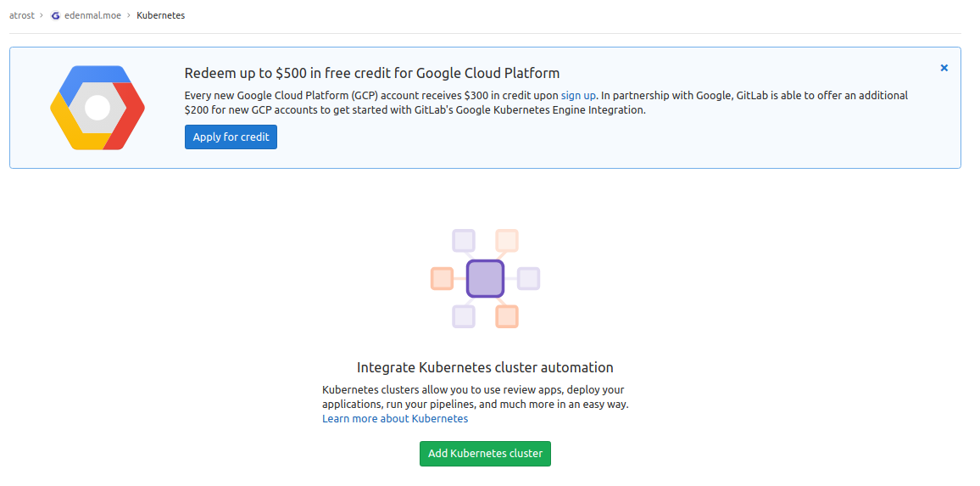Click the Redeem up to $500 banner heading
This screenshot has width=980, height=486.
372,73
